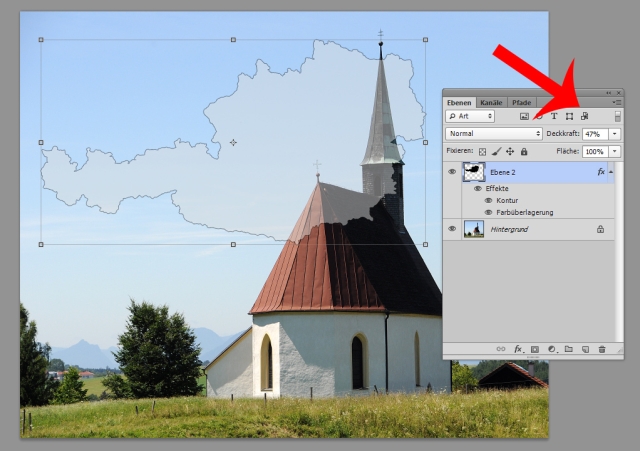Viewport: 640px width, 451px height.
Task: Select the Hintergrund layer thumbnail
Action: click(x=474, y=229)
